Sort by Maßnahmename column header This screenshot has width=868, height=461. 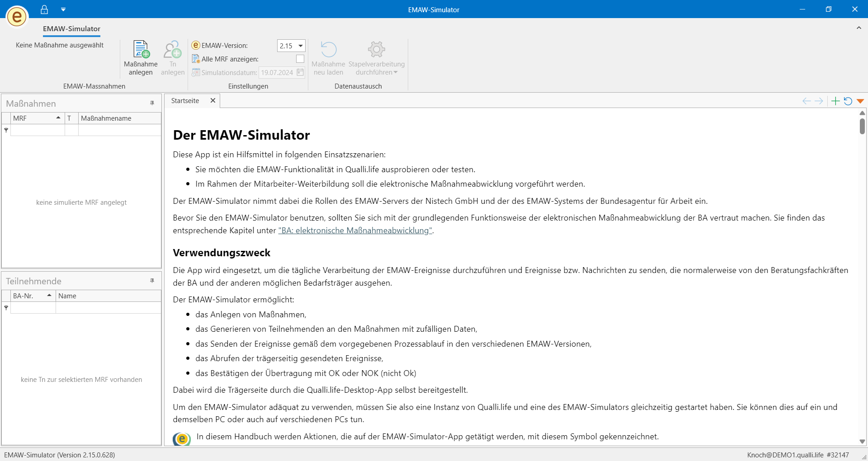pos(120,118)
